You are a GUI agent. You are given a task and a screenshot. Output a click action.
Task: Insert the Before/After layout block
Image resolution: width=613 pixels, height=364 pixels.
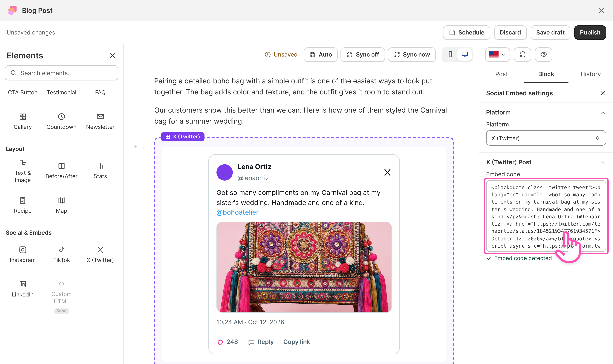(x=61, y=171)
